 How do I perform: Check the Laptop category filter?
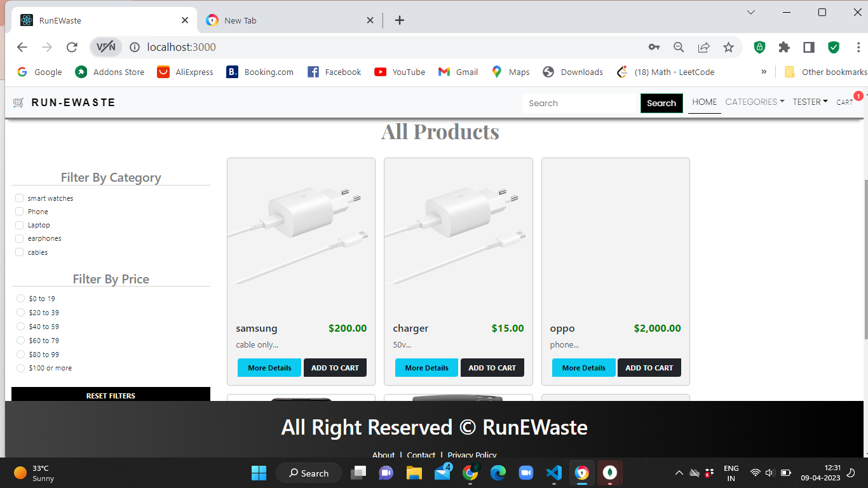tap(20, 225)
